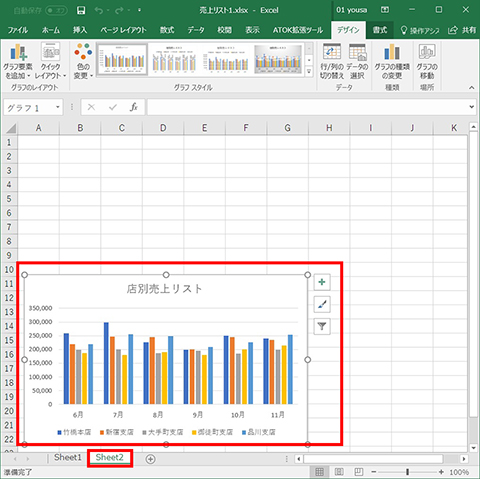This screenshot has height=479, width=480.
Task: Switch to Page Layout view in status bar
Action: coord(339,472)
